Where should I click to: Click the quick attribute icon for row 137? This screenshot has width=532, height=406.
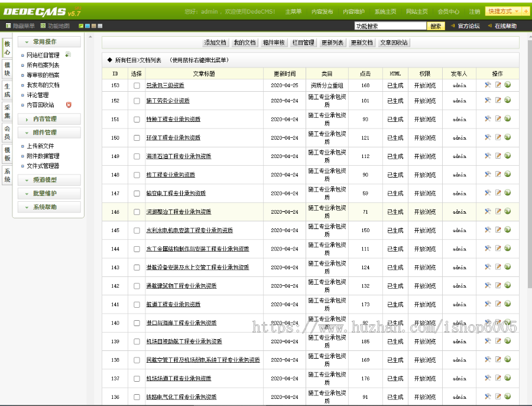point(488,378)
